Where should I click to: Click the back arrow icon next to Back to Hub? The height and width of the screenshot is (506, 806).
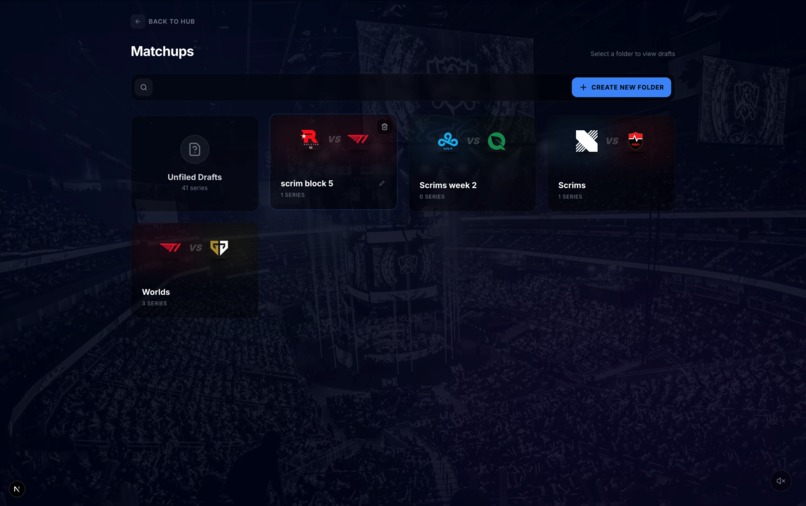137,22
